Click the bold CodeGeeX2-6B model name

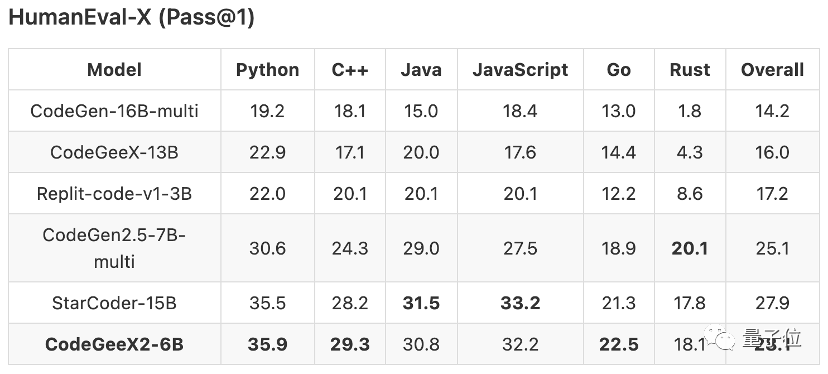[x=114, y=344]
